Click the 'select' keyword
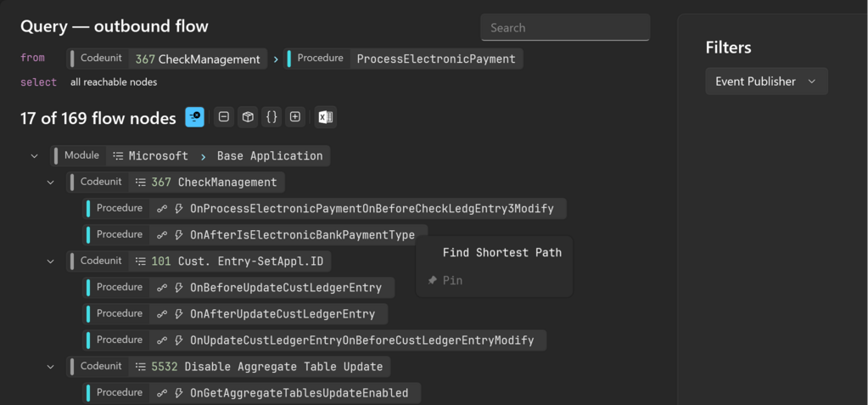Screen dimensions: 868x405 pos(38,82)
